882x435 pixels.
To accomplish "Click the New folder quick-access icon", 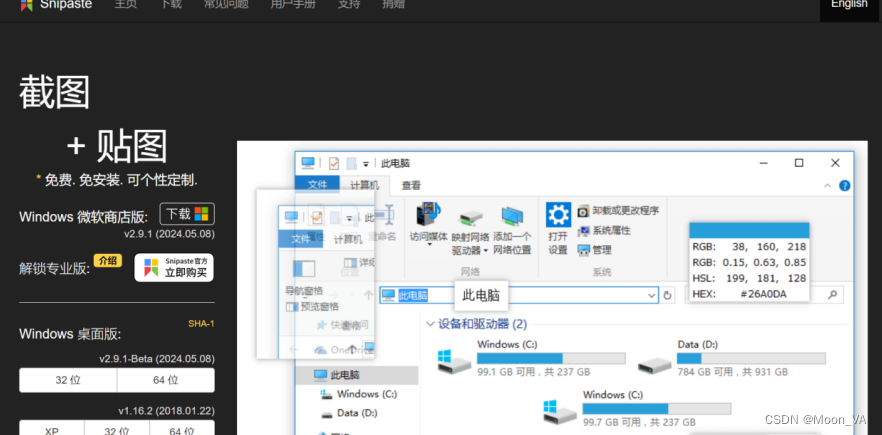I will point(352,163).
